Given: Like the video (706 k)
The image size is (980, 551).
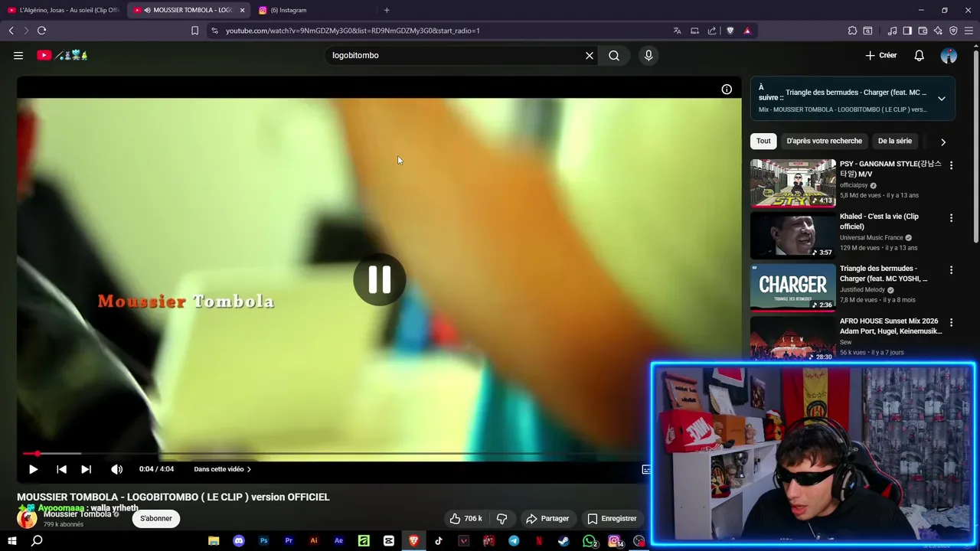Looking at the screenshot, I should pyautogui.click(x=465, y=518).
